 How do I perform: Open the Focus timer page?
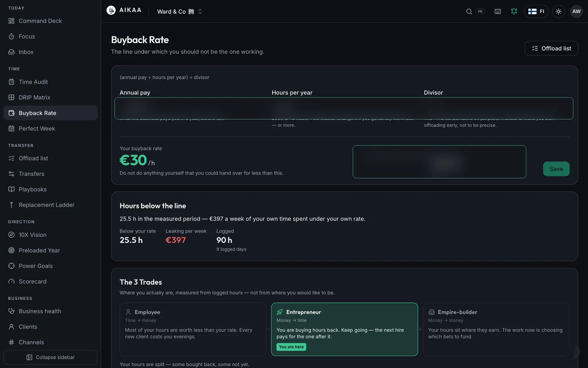[x=50, y=36]
